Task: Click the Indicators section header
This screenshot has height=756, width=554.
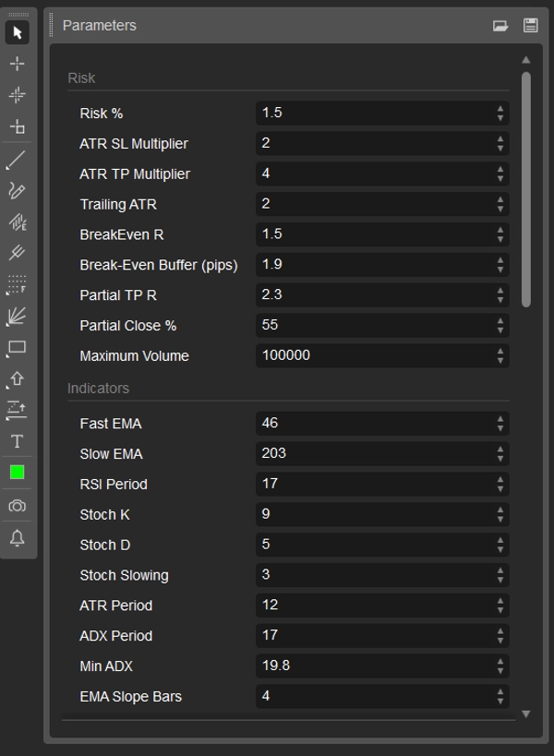Action: [99, 388]
